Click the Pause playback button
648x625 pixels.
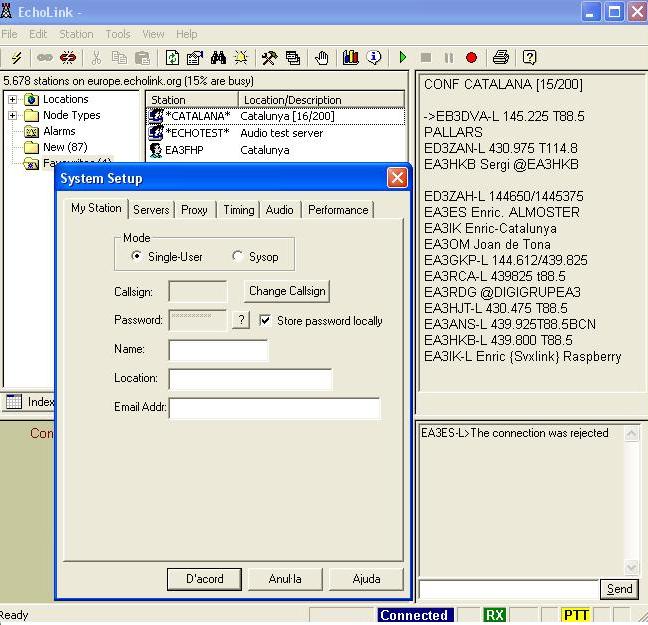pyautogui.click(x=449, y=57)
